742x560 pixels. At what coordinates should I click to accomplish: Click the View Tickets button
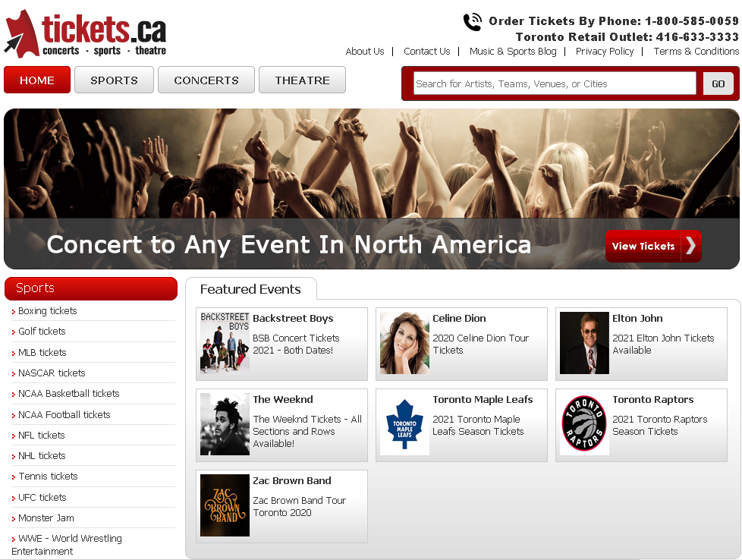(x=653, y=246)
